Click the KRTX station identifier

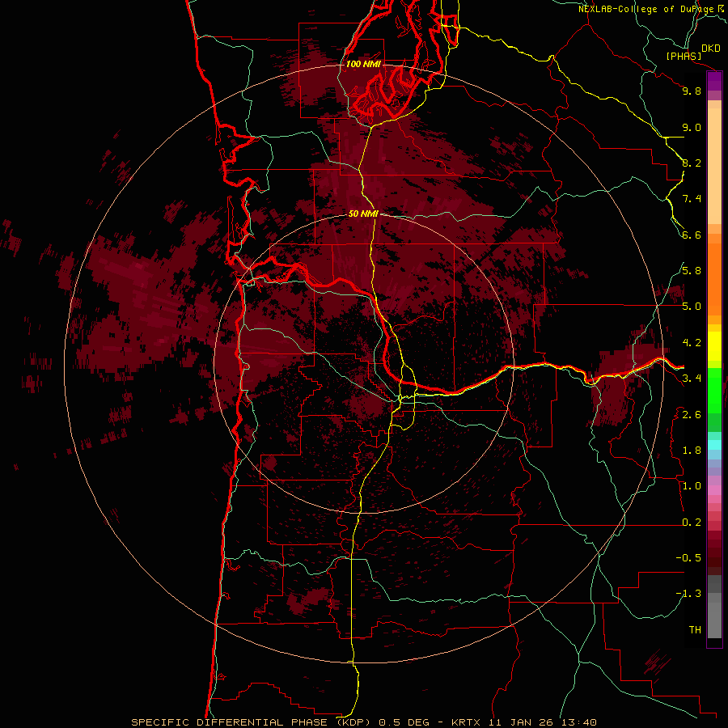click(x=466, y=722)
